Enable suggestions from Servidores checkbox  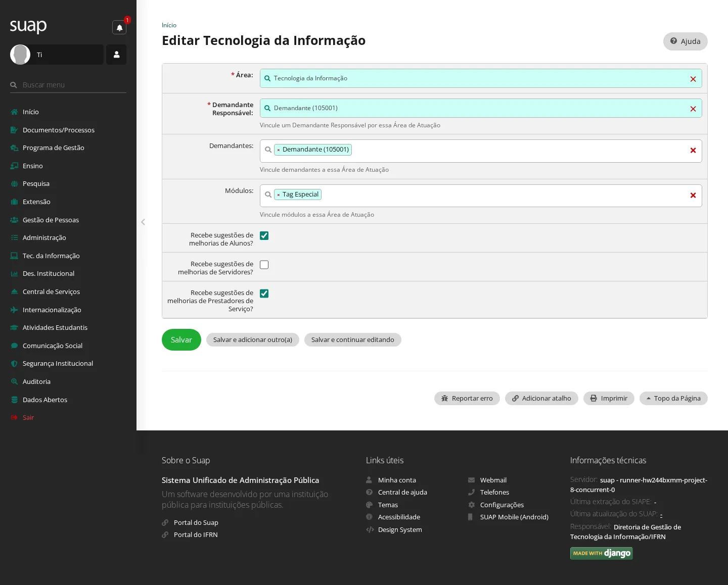point(264,265)
